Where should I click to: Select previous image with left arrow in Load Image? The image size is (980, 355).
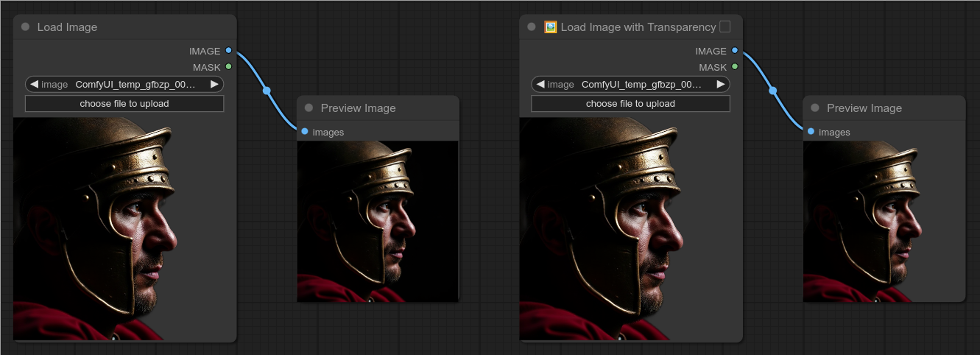(x=34, y=84)
